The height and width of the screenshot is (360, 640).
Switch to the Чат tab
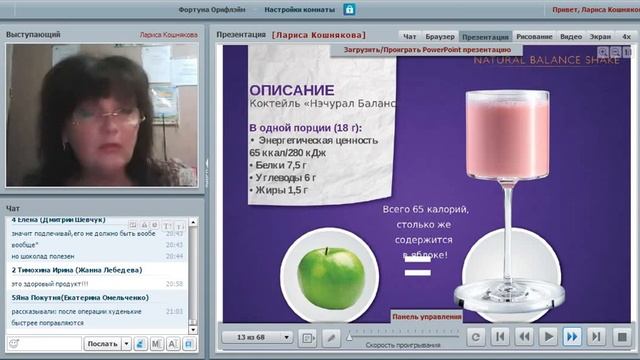(x=409, y=36)
